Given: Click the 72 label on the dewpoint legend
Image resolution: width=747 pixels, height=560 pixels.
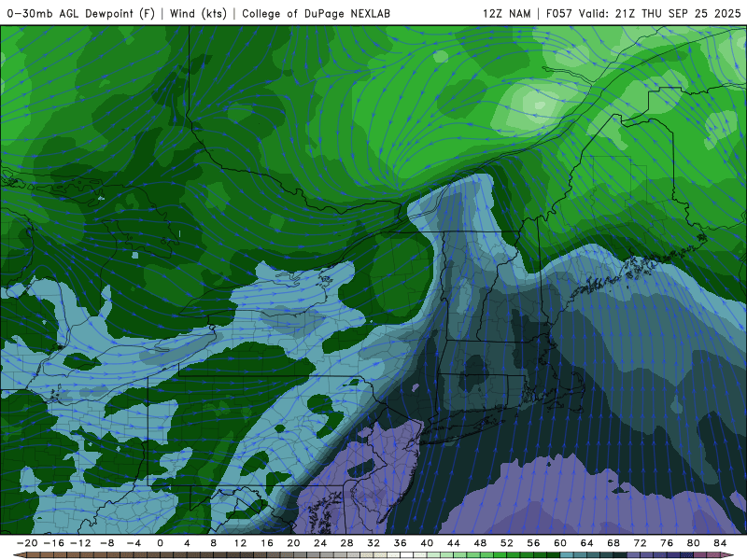Looking at the screenshot, I should pos(641,543).
